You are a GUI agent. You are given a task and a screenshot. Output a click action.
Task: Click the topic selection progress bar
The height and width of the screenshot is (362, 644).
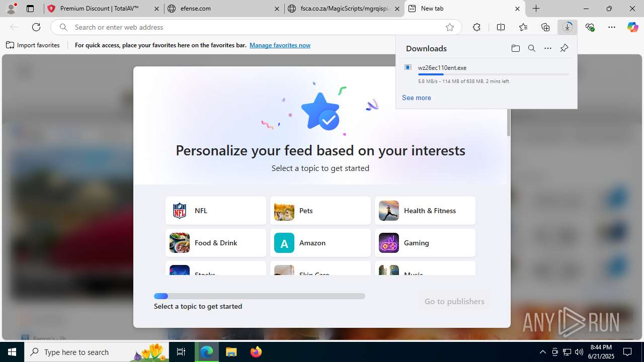coord(260,296)
